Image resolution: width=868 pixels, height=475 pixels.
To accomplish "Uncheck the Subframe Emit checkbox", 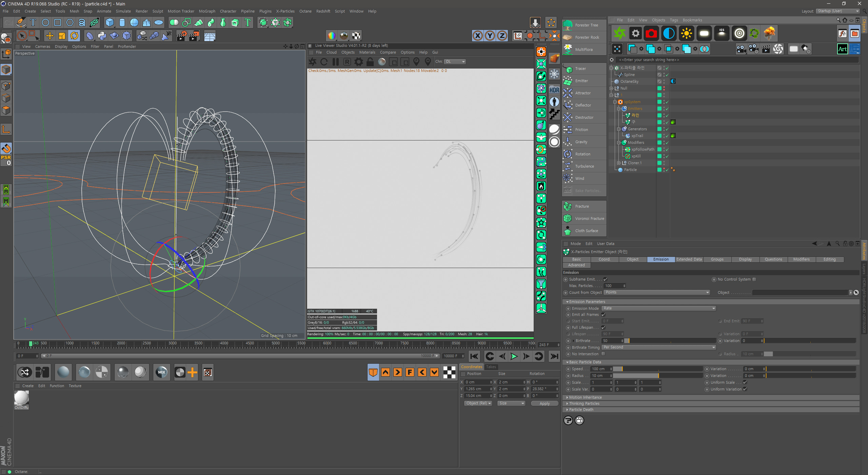I will tap(605, 279).
